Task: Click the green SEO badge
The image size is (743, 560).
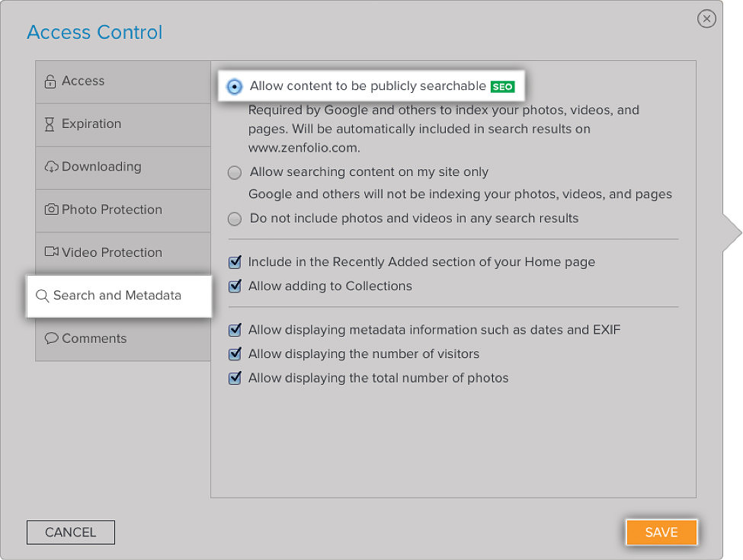Action: point(502,87)
